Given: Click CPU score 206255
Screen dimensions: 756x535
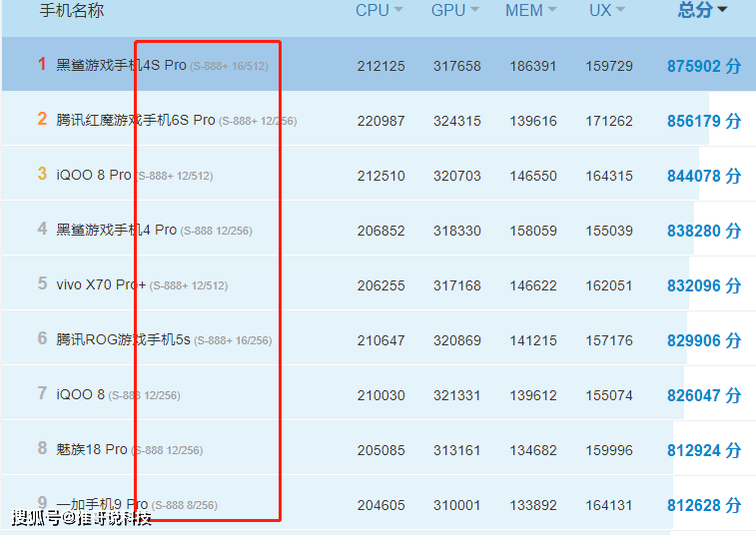Looking at the screenshot, I should point(380,285).
